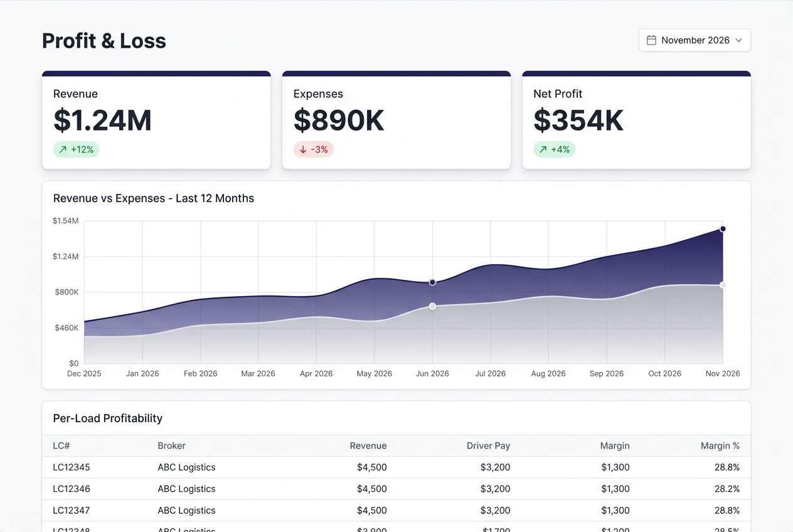793x532 pixels.
Task: Click the $0 y-axis label
Action: tap(74, 363)
